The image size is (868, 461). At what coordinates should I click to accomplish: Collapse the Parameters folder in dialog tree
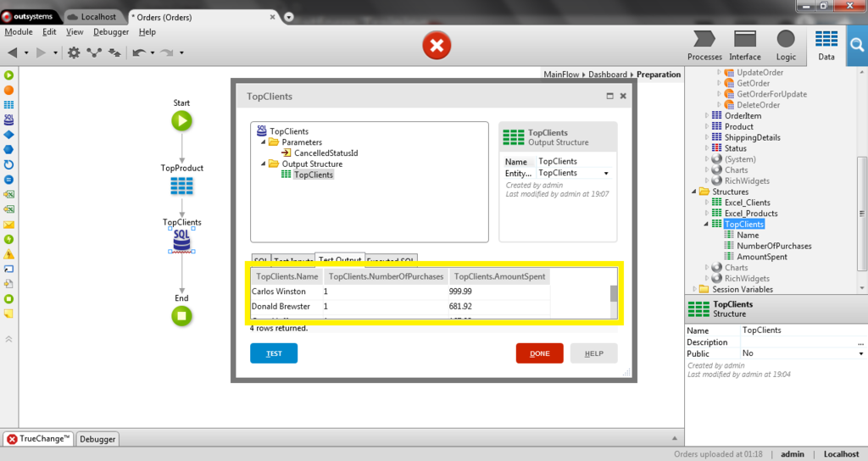pos(264,142)
